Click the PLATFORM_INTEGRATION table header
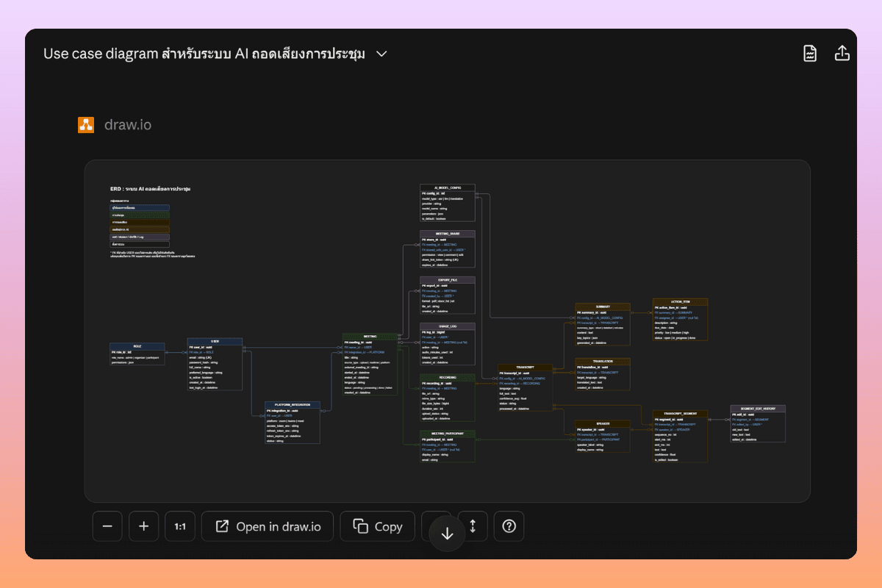 293,405
